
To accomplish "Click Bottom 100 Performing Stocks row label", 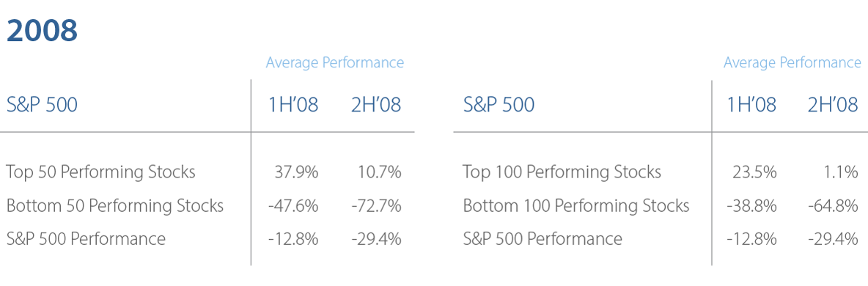I will pyautogui.click(x=576, y=206).
